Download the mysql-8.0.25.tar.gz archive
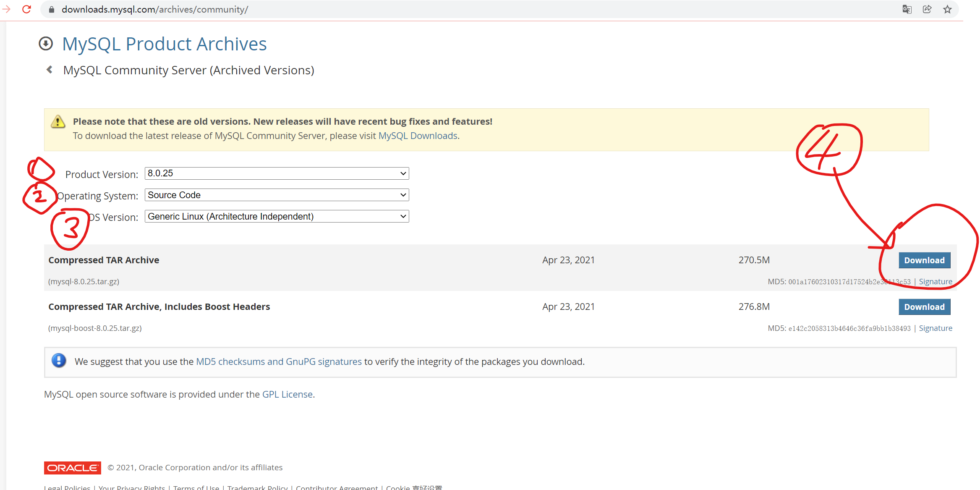980x490 pixels. point(924,260)
